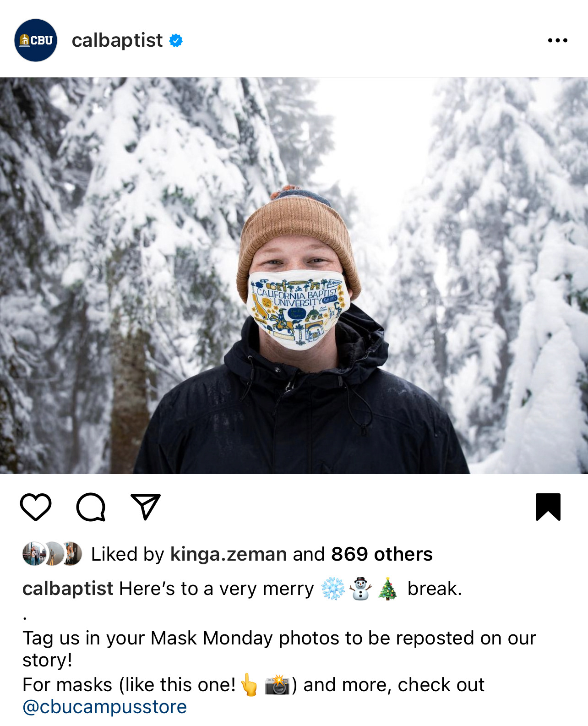Tap the third liker avatar thumbnail
The width and height of the screenshot is (588, 726).
pyautogui.click(x=72, y=554)
